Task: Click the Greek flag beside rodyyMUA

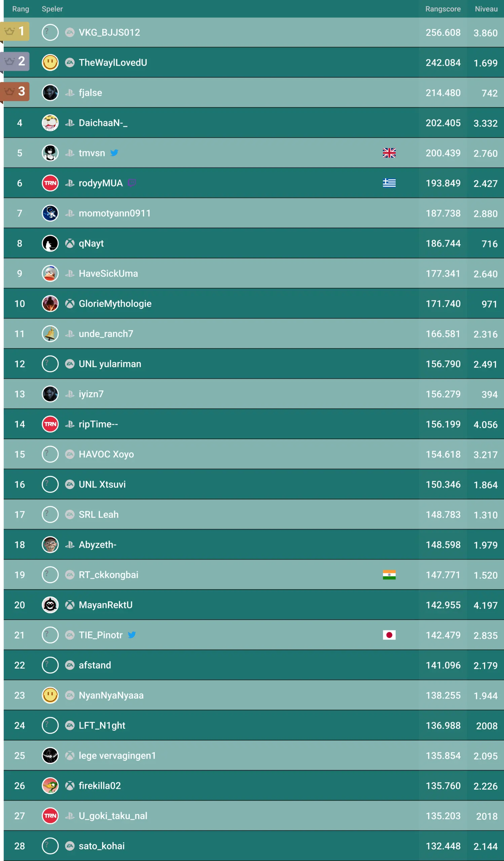Action: pyautogui.click(x=389, y=183)
